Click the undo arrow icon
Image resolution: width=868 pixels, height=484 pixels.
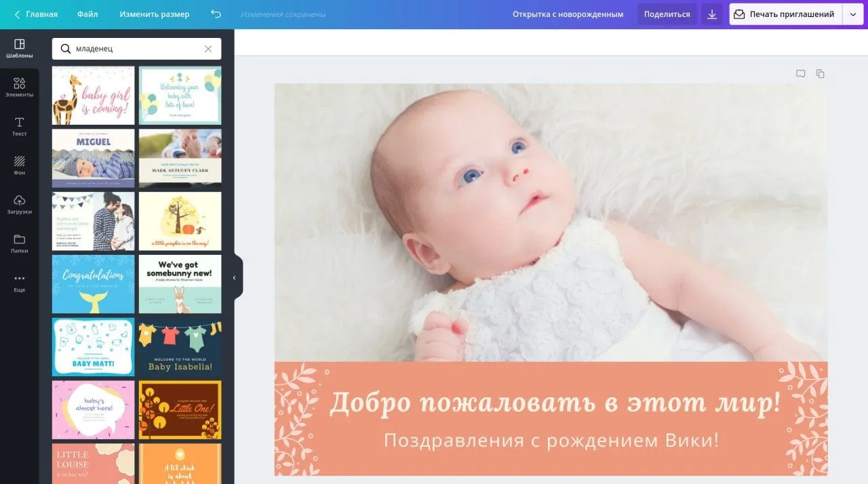tap(216, 14)
